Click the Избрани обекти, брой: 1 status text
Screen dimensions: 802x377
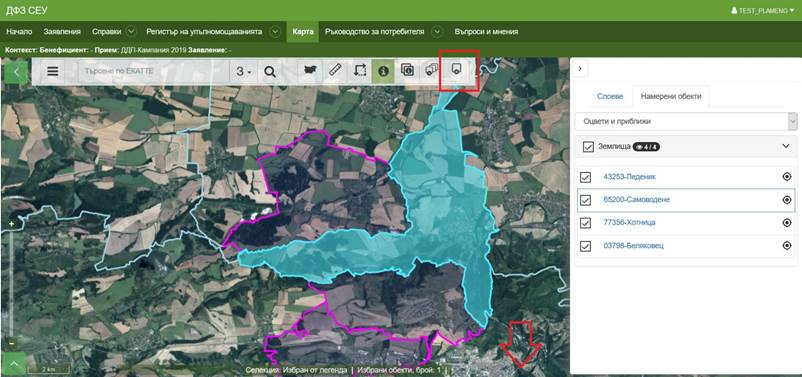point(399,370)
